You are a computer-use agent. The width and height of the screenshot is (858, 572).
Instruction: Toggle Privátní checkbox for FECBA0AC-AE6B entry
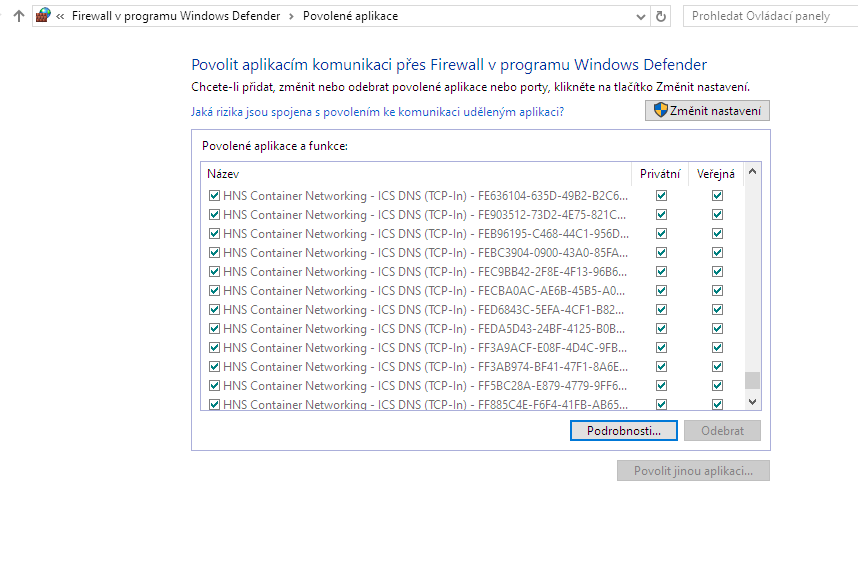pos(662,291)
